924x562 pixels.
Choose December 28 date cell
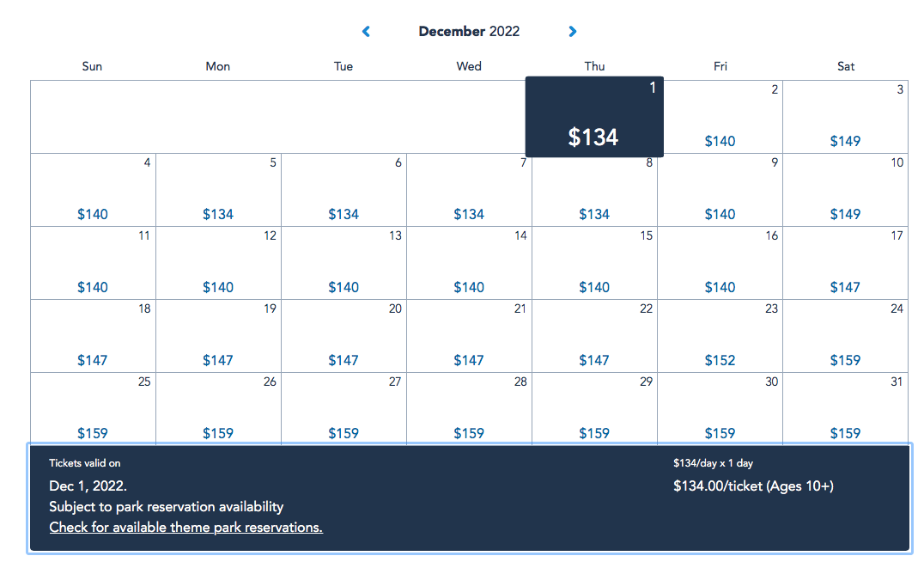click(x=469, y=408)
